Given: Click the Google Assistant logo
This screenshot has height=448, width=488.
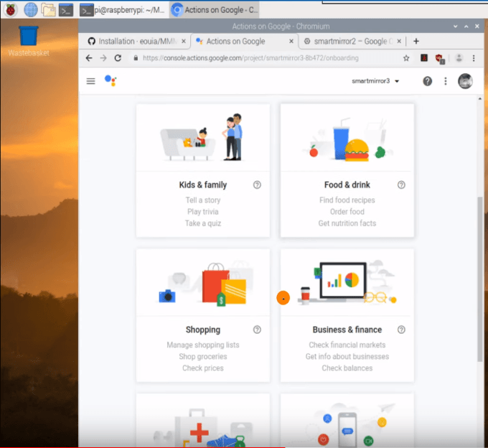Looking at the screenshot, I should pyautogui.click(x=110, y=81).
